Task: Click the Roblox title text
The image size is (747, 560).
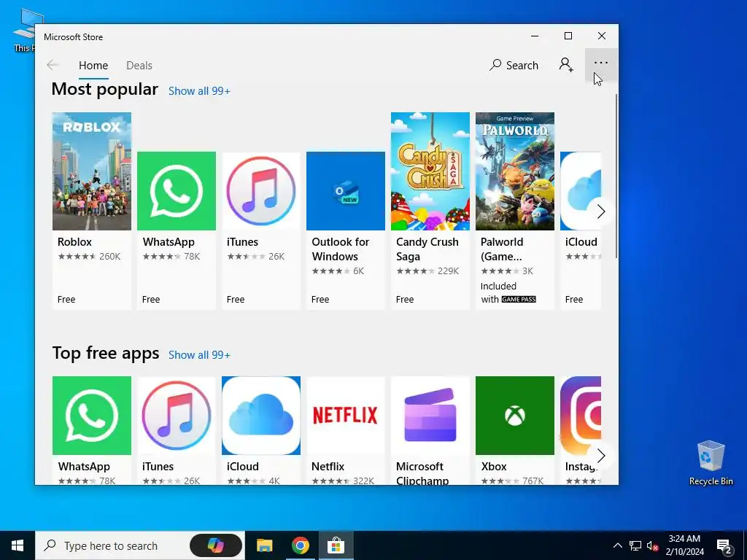Action: [x=75, y=242]
